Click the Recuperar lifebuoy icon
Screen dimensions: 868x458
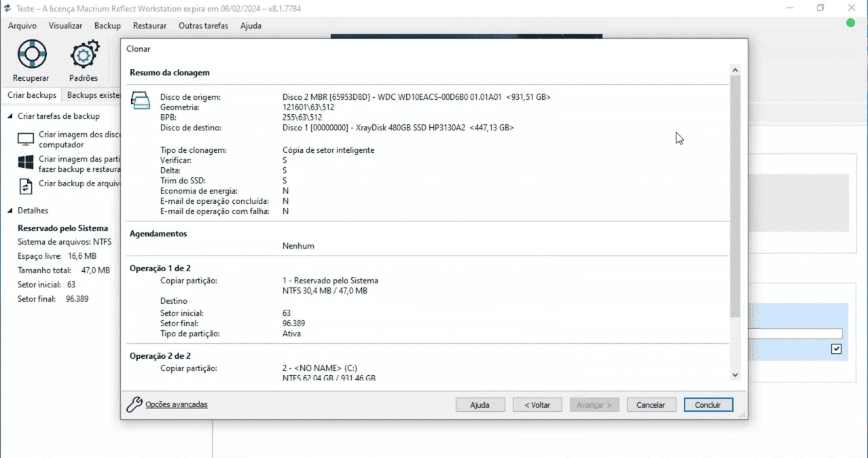pos(31,54)
